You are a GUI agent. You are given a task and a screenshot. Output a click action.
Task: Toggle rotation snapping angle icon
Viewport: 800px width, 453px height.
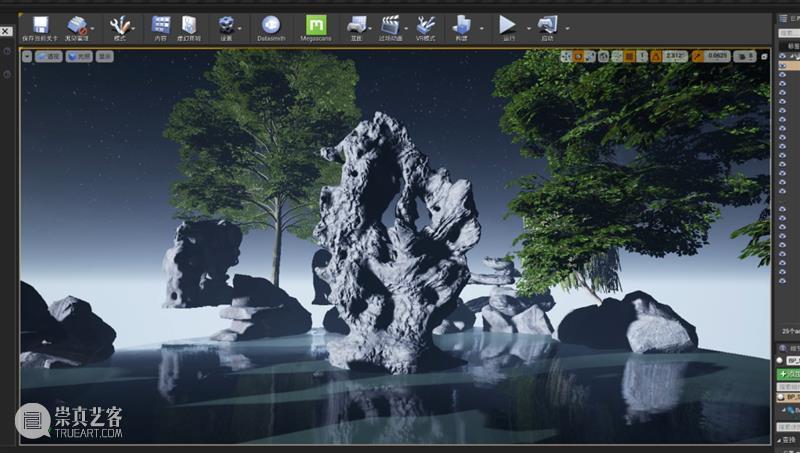tap(656, 56)
